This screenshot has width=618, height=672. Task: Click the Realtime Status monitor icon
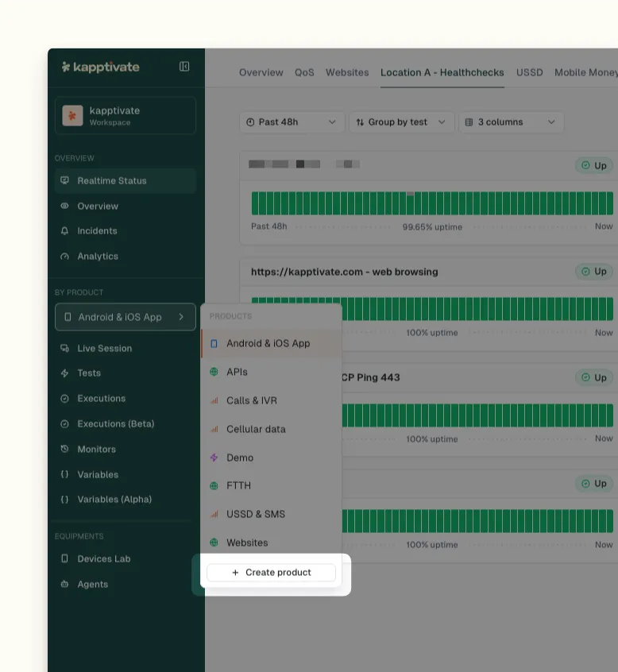64,180
